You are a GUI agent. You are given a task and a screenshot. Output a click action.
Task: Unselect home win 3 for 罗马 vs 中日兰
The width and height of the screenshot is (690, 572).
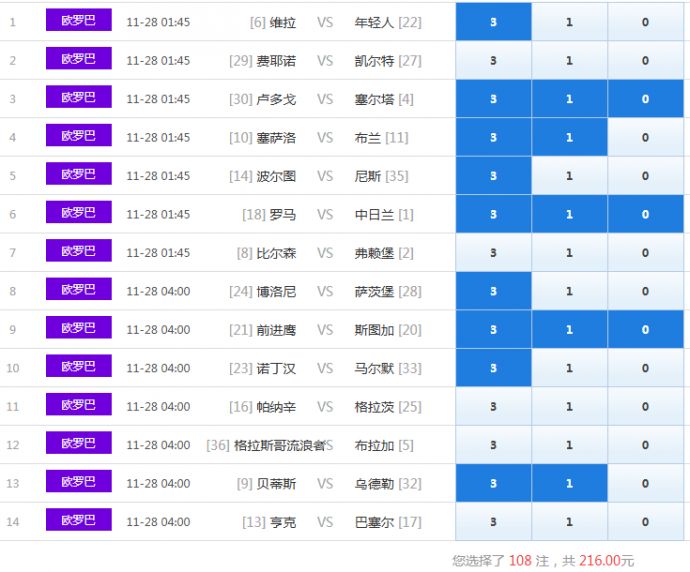coord(493,214)
